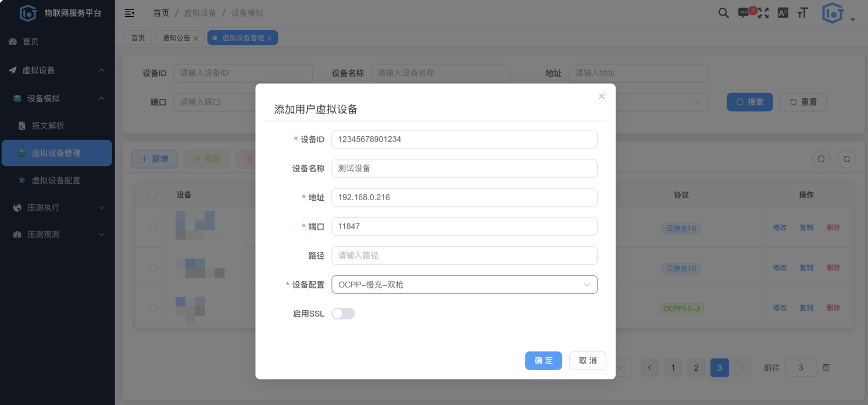The height and width of the screenshot is (405, 868).
Task: Click the 地址 field with 192.168.0.216
Action: [x=465, y=197]
